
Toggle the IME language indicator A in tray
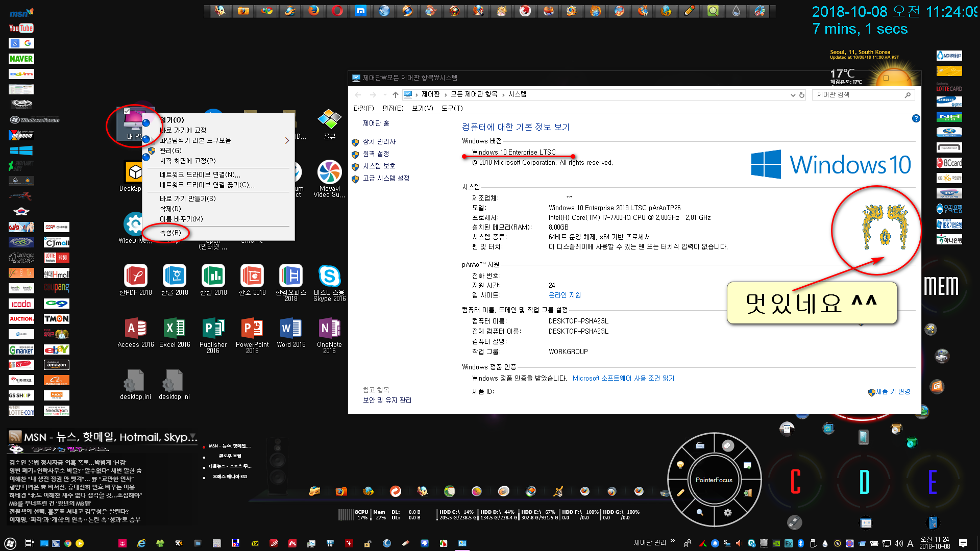tap(910, 543)
